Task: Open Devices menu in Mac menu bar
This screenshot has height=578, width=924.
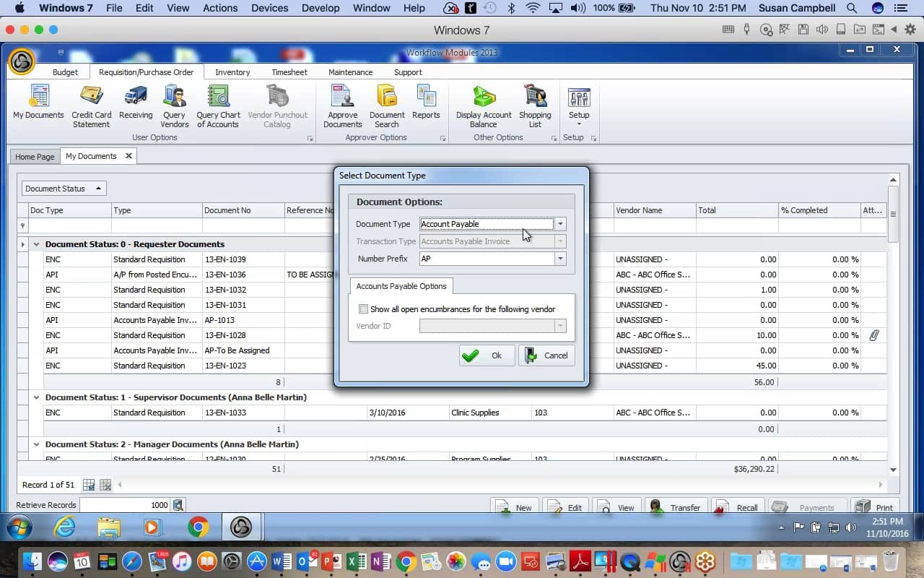Action: (x=270, y=8)
